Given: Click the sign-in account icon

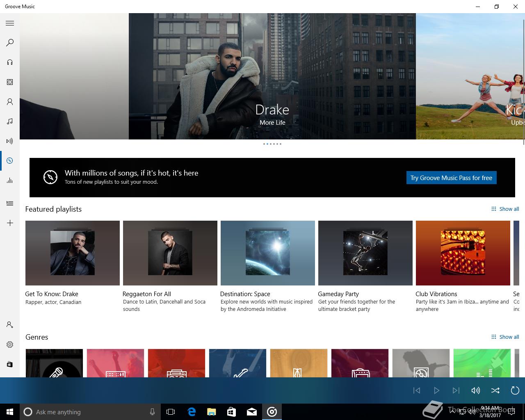Looking at the screenshot, I should tap(10, 325).
